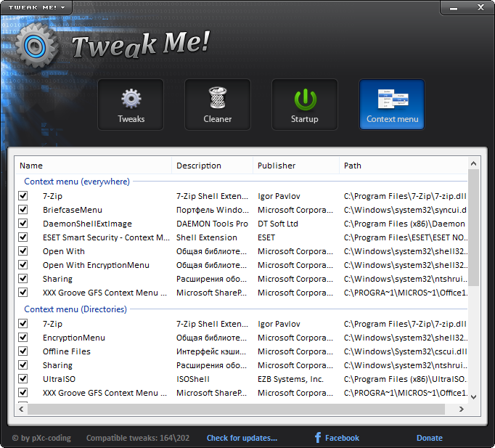Uncheck the BriefcaseMenu entry
495x448 pixels.
pos(22,210)
